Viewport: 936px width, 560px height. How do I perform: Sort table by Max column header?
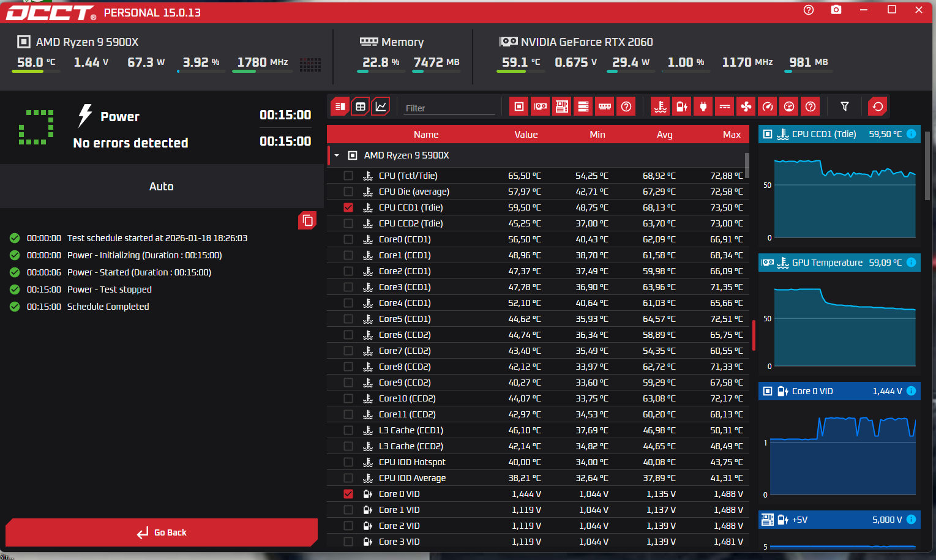tap(732, 135)
